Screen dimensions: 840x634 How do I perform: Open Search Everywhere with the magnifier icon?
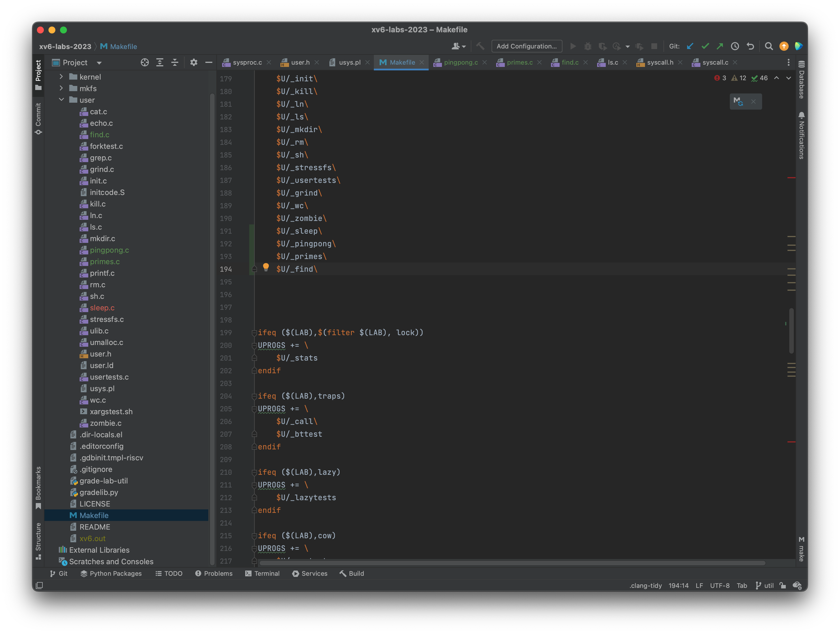pyautogui.click(x=769, y=46)
